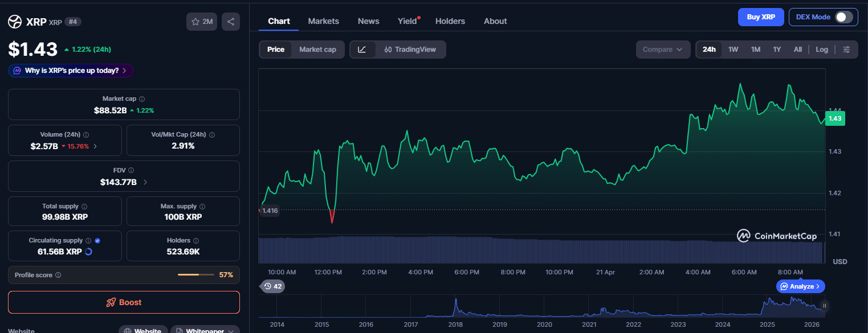Viewport: 868px width, 333px height.
Task: Click the FDV info icon
Action: [131, 170]
